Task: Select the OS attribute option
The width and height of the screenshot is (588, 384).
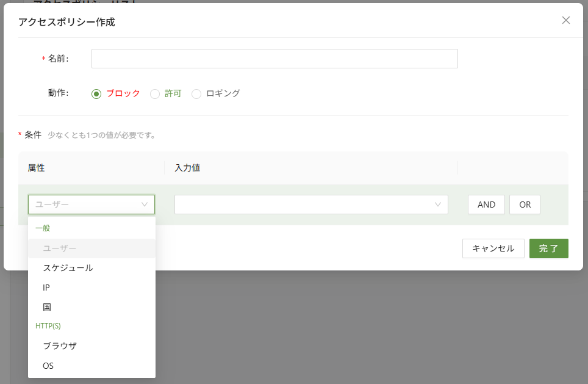Action: point(48,366)
